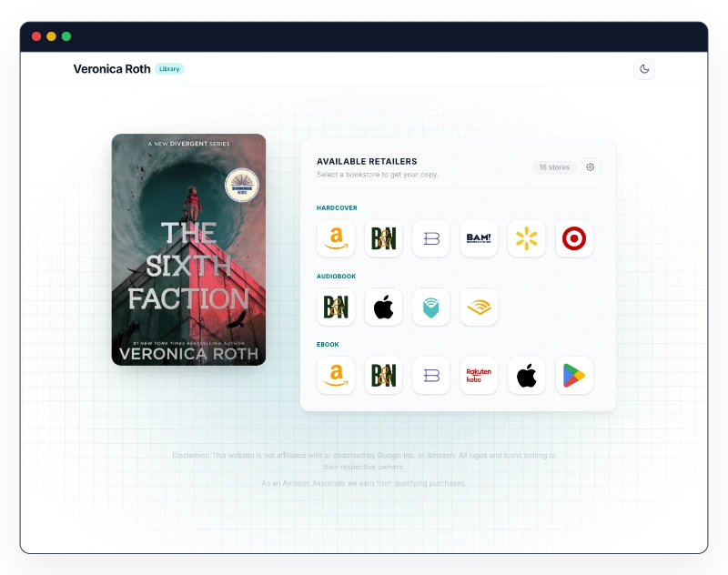Open Books-A-Million BAM! hardcover link
The image size is (728, 575).
coord(479,238)
